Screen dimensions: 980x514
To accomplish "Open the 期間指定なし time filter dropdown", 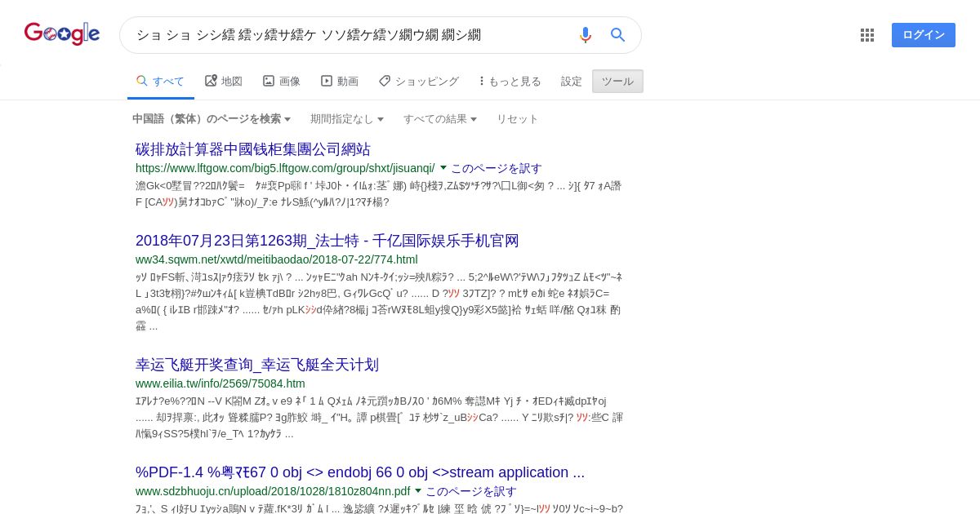I will (347, 119).
